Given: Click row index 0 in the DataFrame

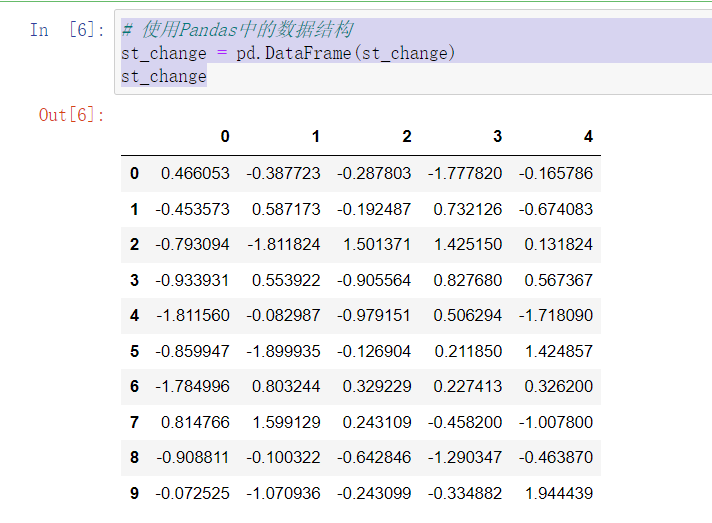Looking at the screenshot, I should [x=134, y=173].
